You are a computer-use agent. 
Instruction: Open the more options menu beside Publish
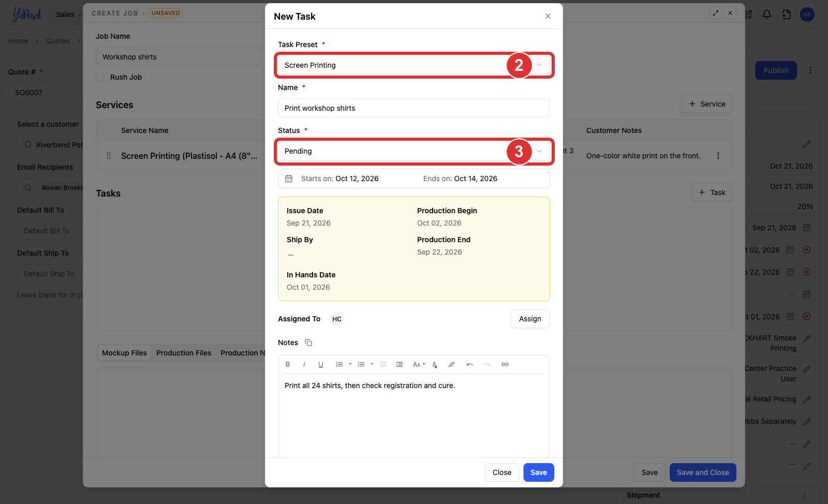coord(810,70)
